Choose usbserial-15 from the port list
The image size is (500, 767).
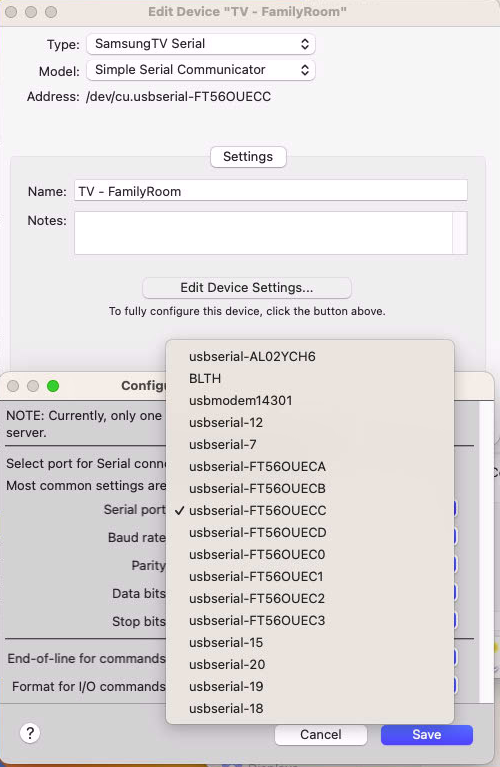310,643
